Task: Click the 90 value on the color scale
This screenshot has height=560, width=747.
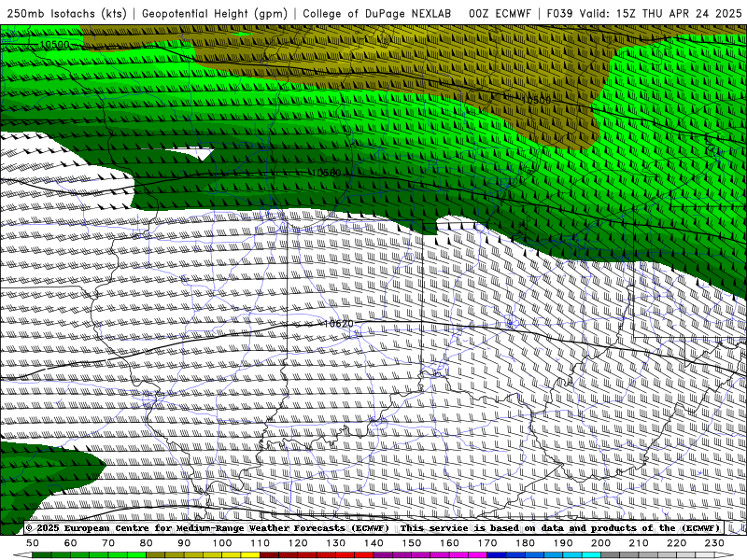Action: (184, 543)
